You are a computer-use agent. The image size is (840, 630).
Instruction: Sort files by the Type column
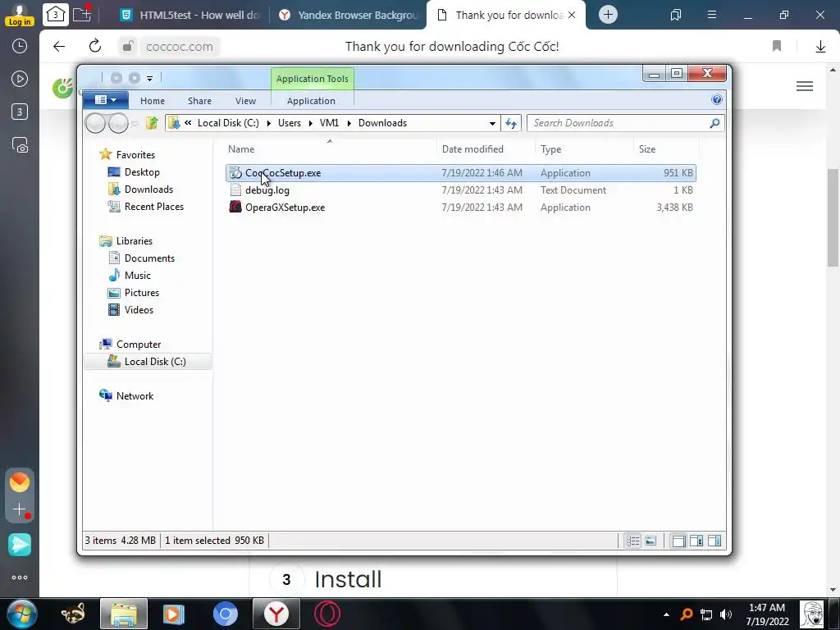pyautogui.click(x=584, y=149)
